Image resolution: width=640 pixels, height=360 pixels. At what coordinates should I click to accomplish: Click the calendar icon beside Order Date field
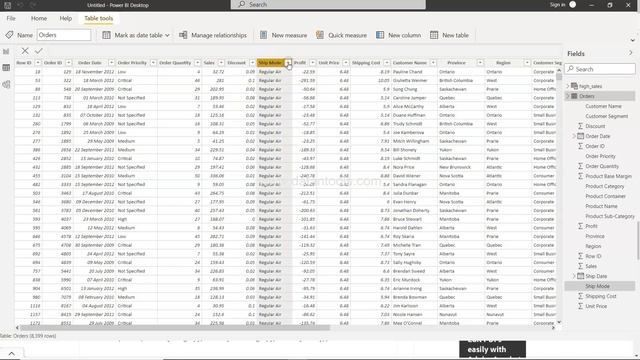(x=580, y=136)
